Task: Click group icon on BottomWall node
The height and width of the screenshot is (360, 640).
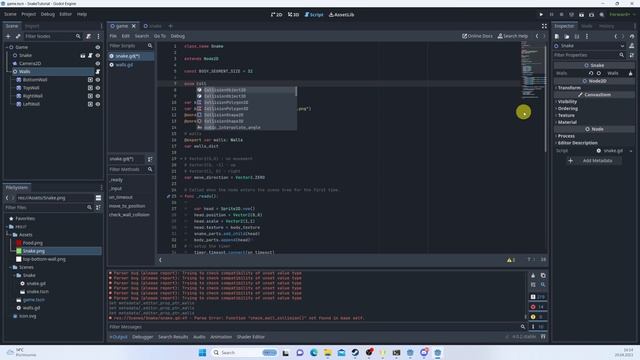Action: coord(90,80)
